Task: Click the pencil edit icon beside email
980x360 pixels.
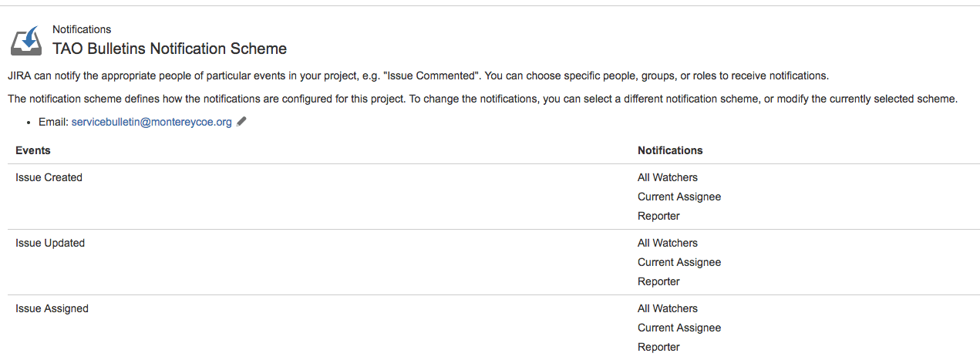Action: [x=241, y=122]
